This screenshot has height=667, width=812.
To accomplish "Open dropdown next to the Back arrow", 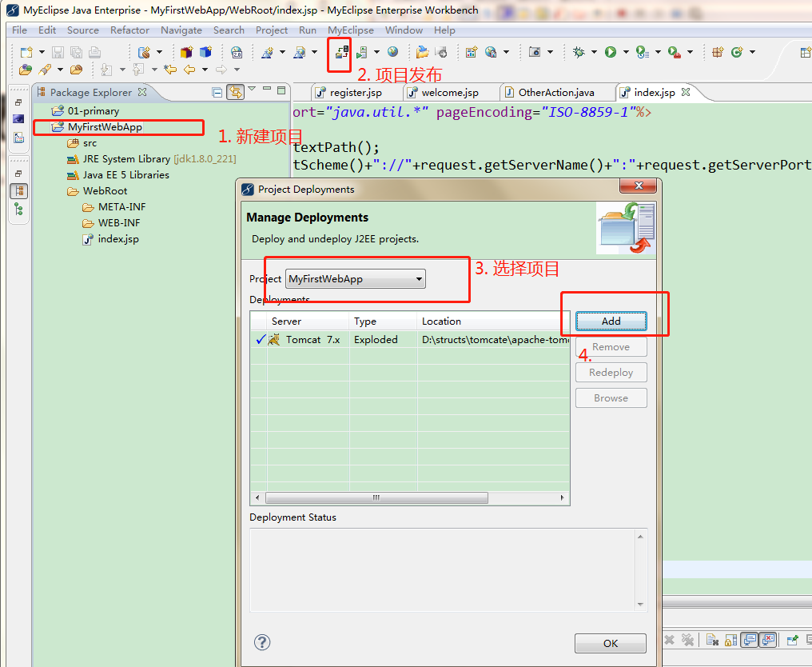I will point(205,70).
